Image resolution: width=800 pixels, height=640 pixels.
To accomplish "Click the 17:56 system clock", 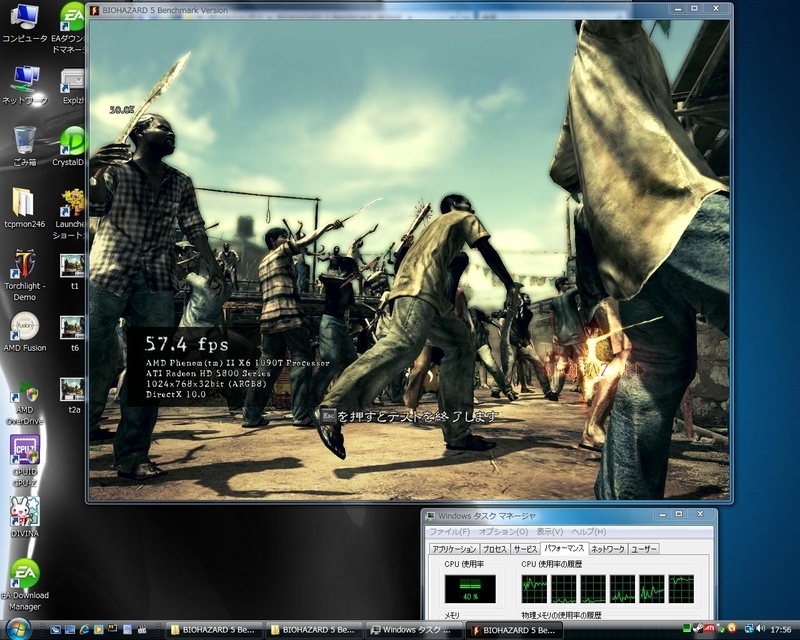I will coord(781,630).
